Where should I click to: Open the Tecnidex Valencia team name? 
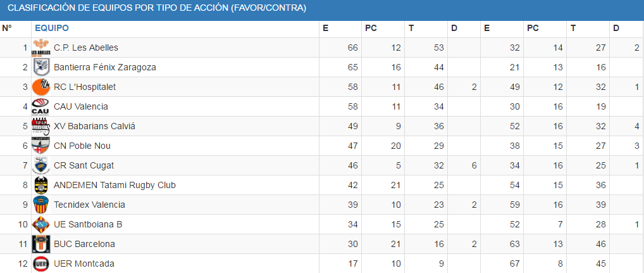89,205
